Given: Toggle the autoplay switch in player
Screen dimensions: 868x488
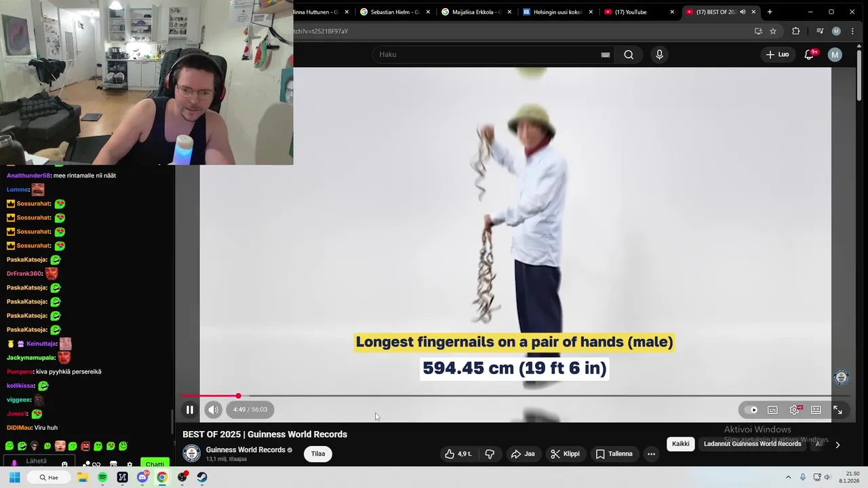Looking at the screenshot, I should pos(751,409).
